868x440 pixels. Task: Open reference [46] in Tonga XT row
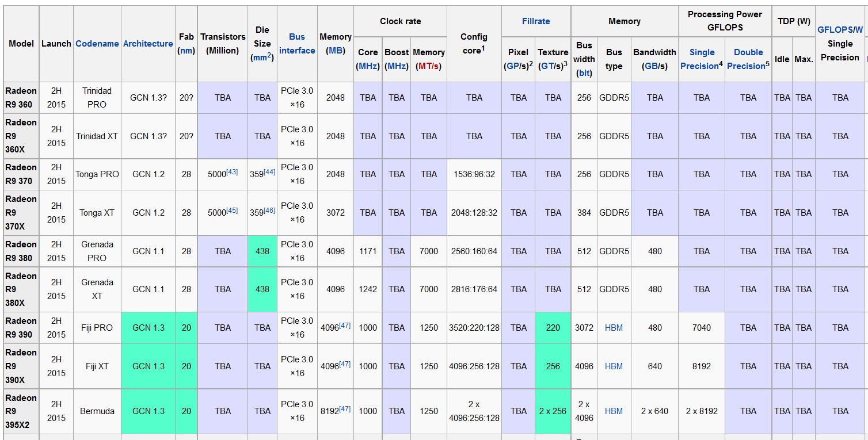click(269, 211)
